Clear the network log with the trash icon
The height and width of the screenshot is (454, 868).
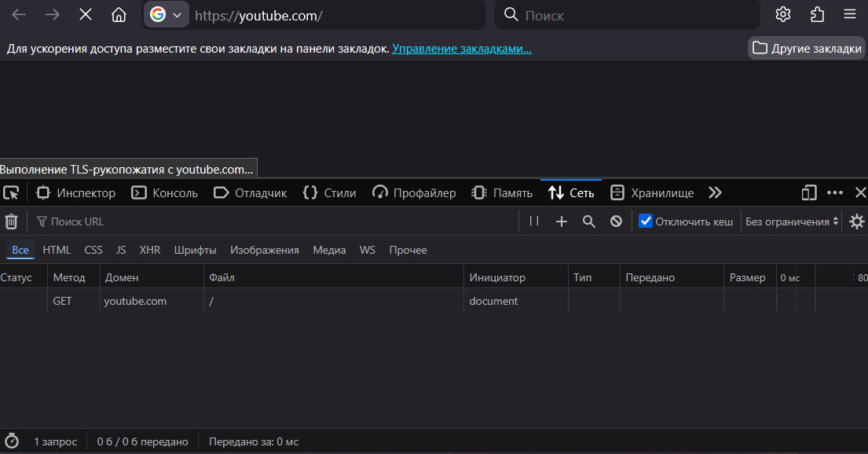11,222
